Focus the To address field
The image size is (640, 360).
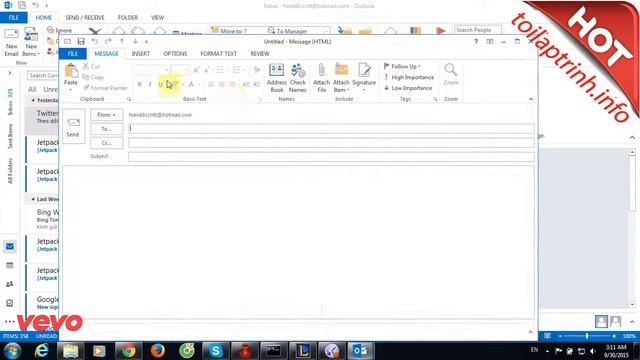331,129
